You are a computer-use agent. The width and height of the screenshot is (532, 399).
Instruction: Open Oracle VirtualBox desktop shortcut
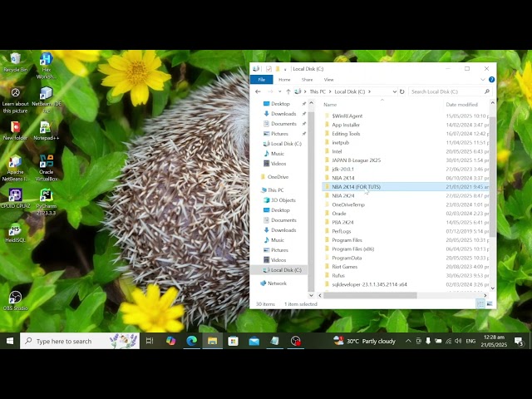(47, 168)
